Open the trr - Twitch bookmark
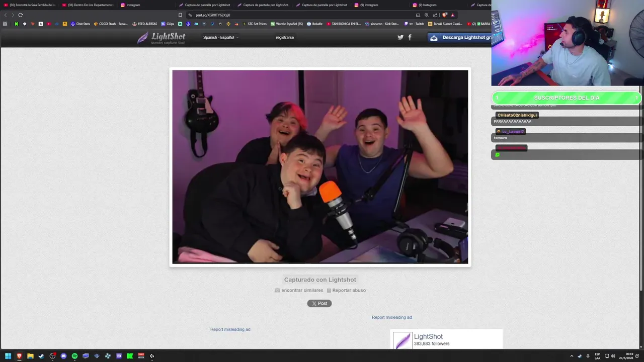Image resolution: width=644 pixels, height=362 pixels. pyautogui.click(x=414, y=24)
